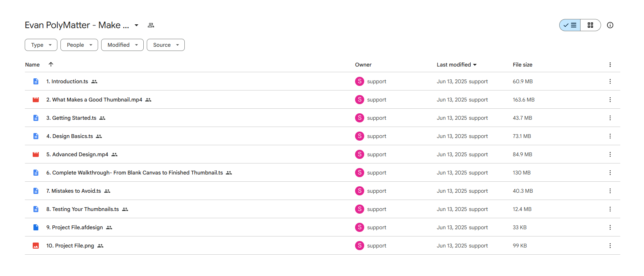Open header row more options menu

tap(610, 65)
